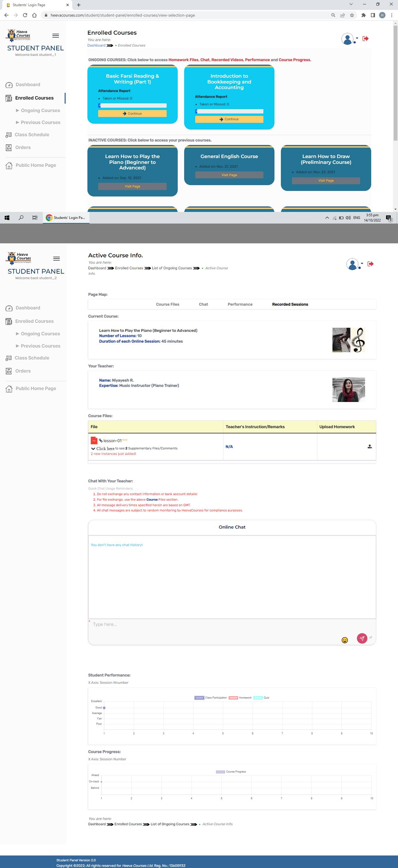Send chat message with paper plane icon
Image resolution: width=398 pixels, height=868 pixels.
(x=362, y=638)
